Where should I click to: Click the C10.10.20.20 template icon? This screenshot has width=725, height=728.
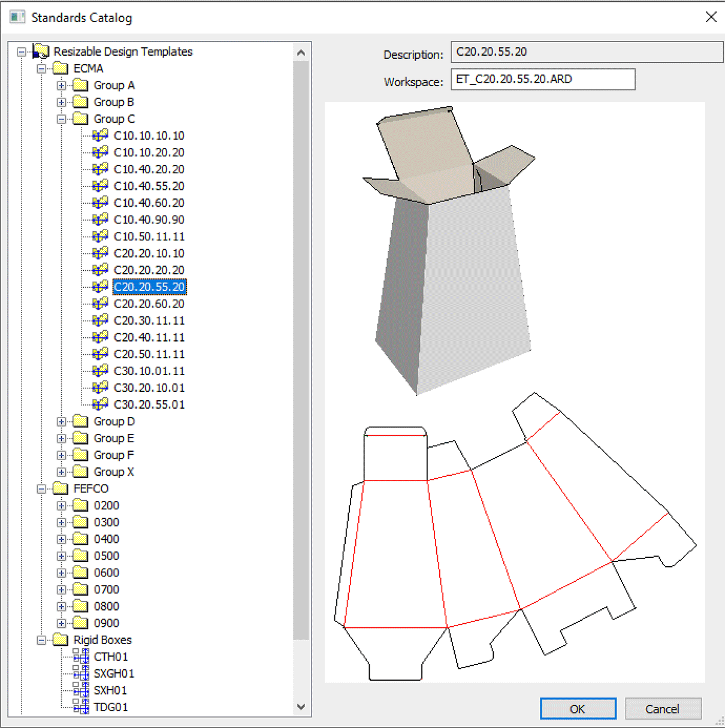pos(100,152)
